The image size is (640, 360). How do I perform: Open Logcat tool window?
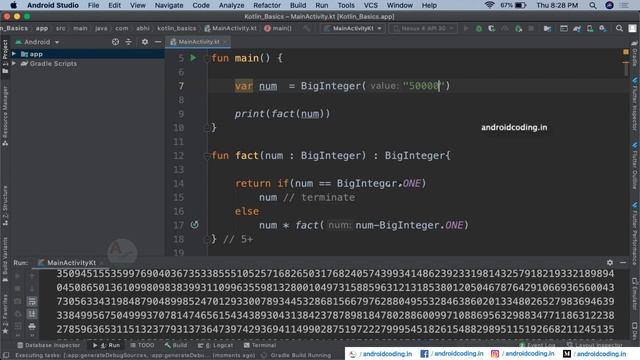click(x=215, y=345)
